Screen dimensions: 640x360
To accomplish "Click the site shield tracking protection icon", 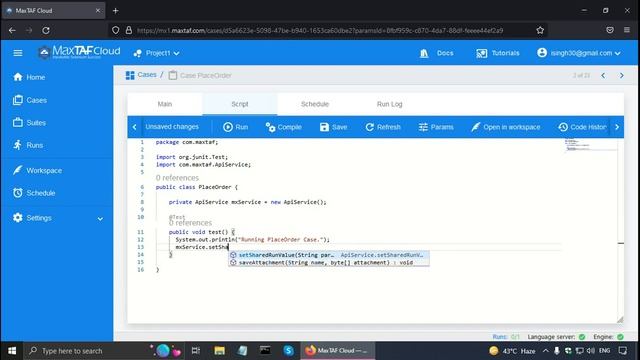I will 116,30.
